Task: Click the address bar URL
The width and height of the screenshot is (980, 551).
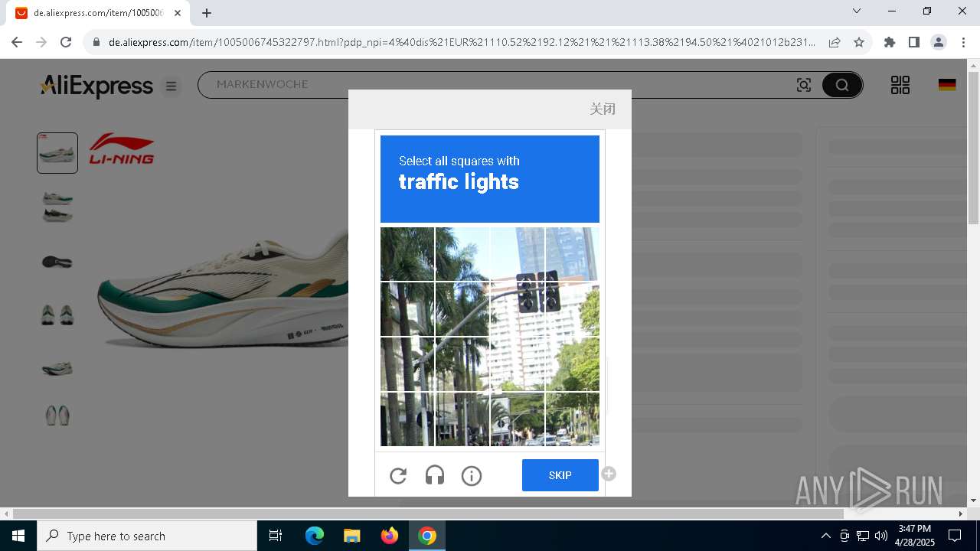Action: [462, 42]
